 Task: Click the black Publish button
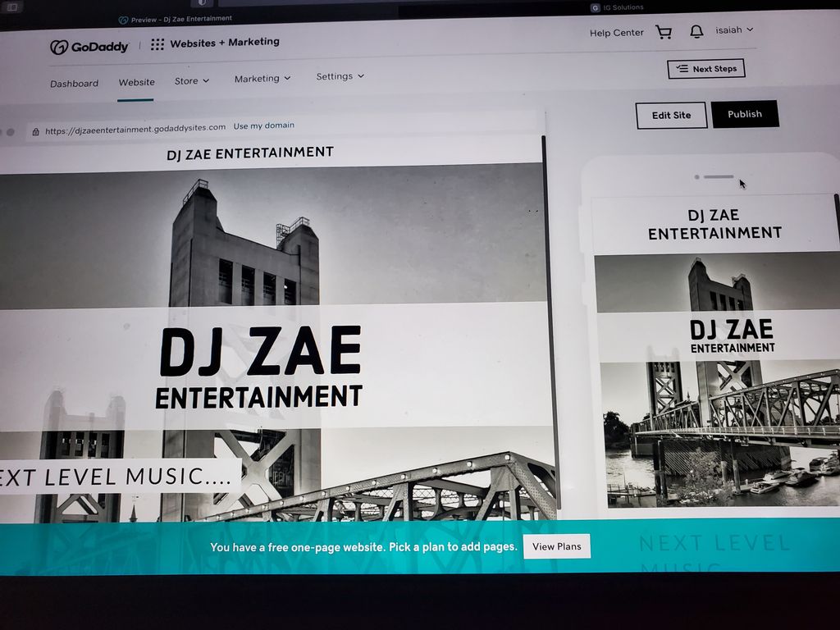pyautogui.click(x=745, y=113)
